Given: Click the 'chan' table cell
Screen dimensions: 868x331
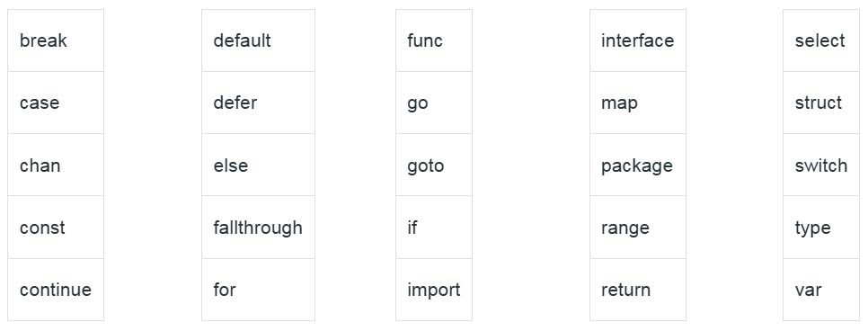Looking at the screenshot, I should pyautogui.click(x=56, y=165).
